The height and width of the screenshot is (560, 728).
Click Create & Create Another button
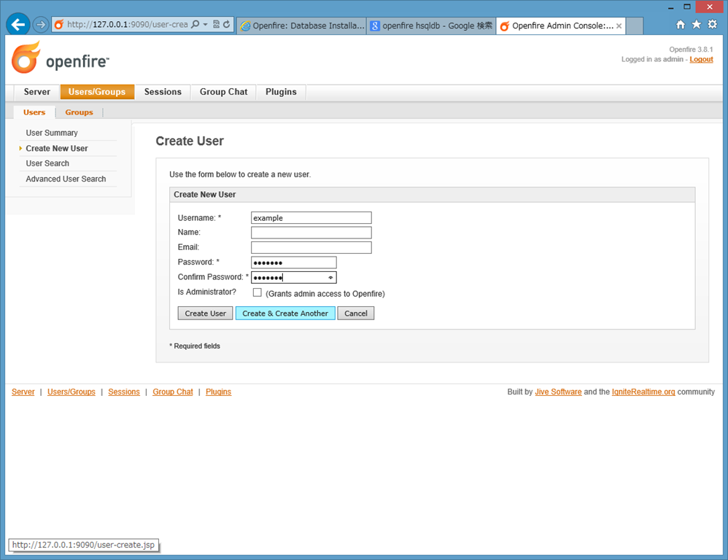point(285,313)
